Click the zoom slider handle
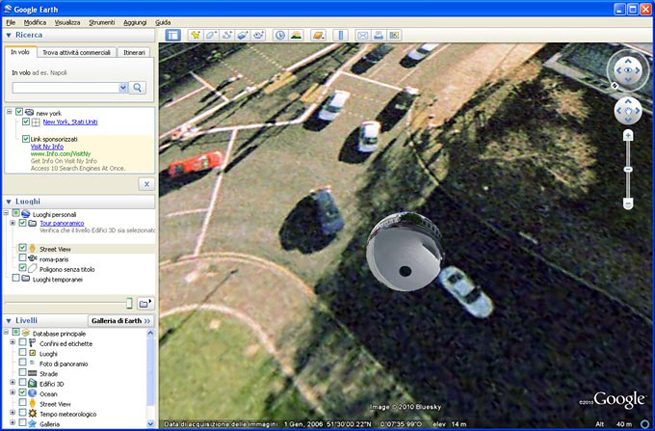Viewport: 655px width, 431px height. (x=628, y=169)
